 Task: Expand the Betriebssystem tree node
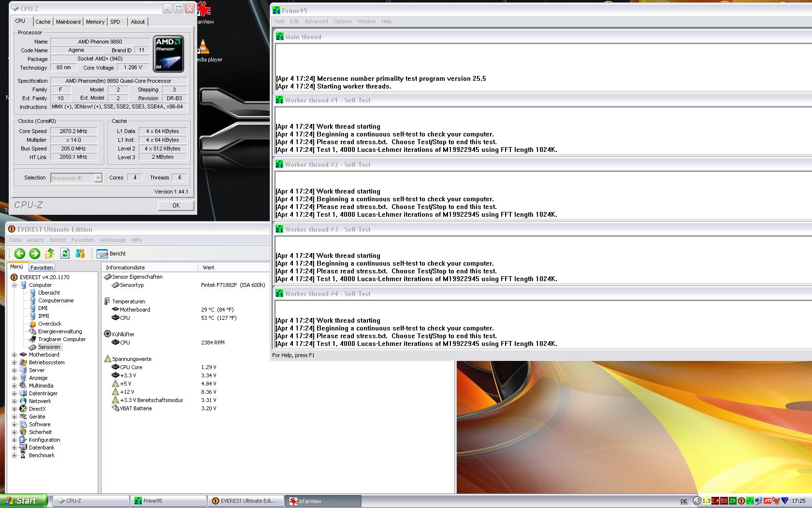tap(14, 362)
